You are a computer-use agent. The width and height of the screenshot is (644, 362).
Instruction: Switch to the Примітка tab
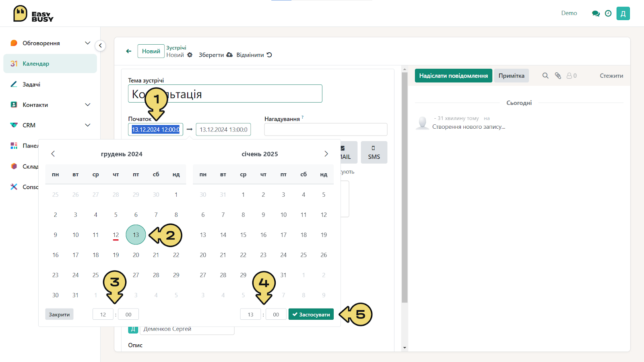(x=512, y=76)
